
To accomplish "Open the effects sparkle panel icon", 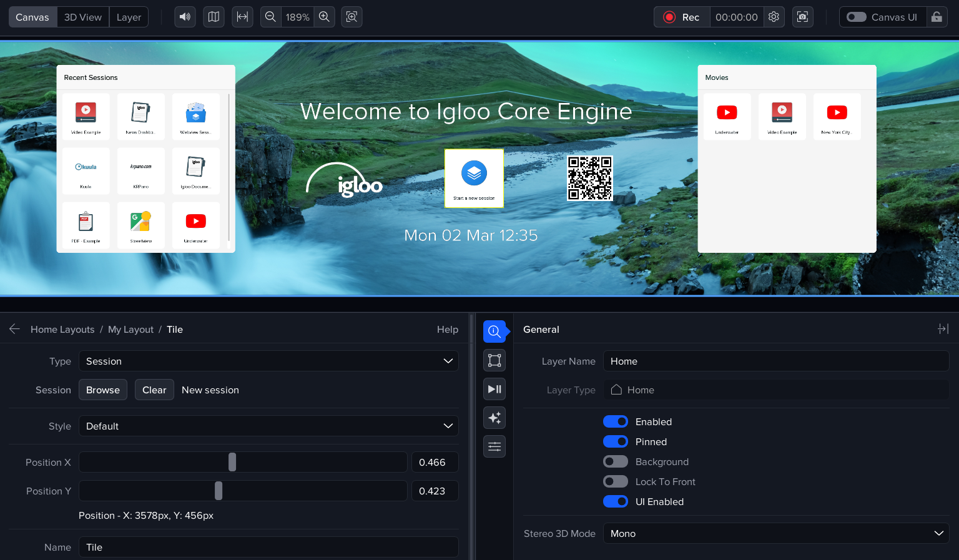I will (x=494, y=418).
